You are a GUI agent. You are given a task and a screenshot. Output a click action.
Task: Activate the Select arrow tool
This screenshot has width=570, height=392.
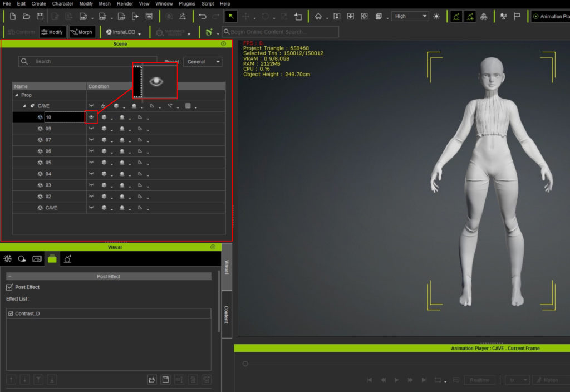(x=231, y=17)
